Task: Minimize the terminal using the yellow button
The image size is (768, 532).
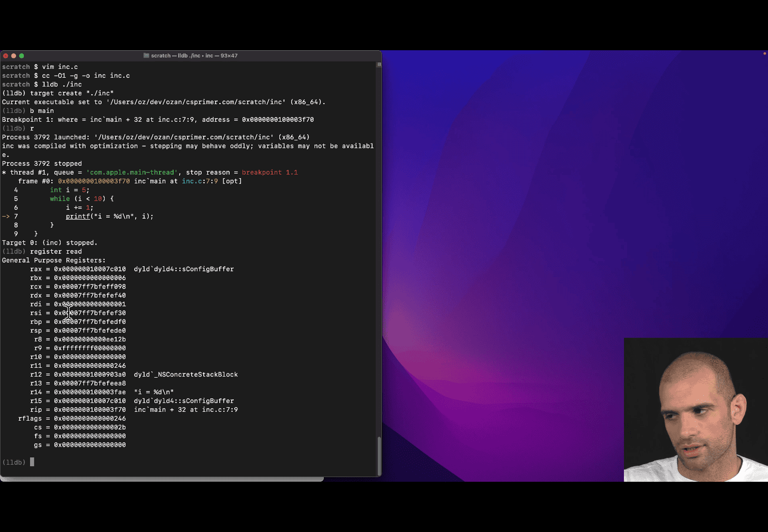Action: point(13,56)
